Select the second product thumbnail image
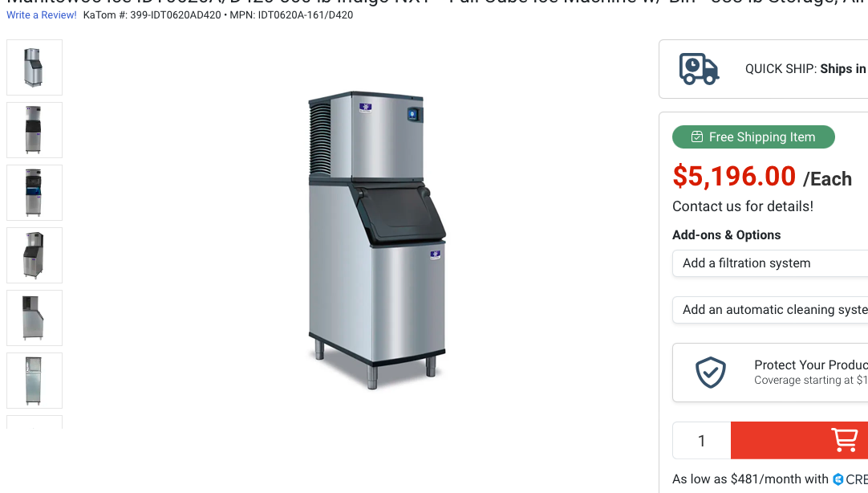 (34, 130)
